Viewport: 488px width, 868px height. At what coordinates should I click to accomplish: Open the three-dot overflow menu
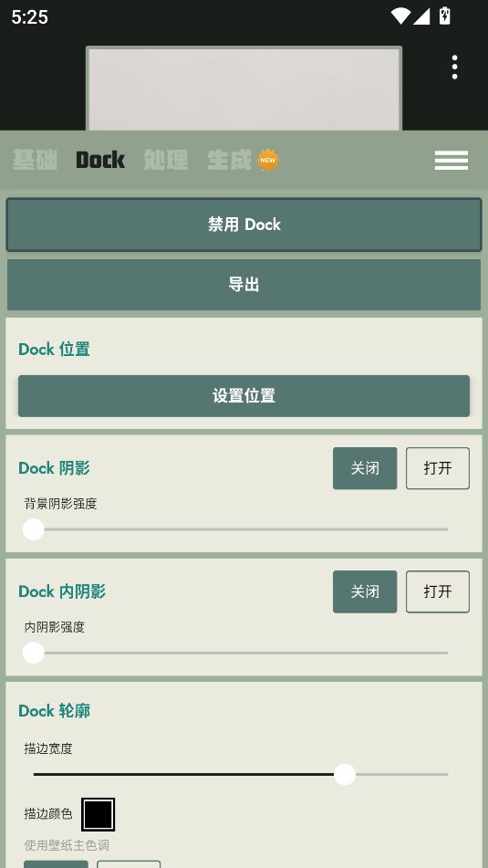tap(454, 67)
